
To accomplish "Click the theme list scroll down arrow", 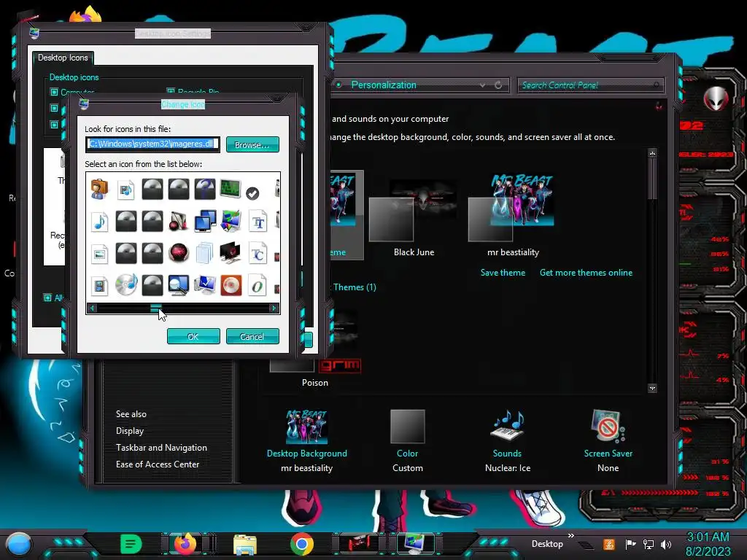I will click(x=652, y=388).
